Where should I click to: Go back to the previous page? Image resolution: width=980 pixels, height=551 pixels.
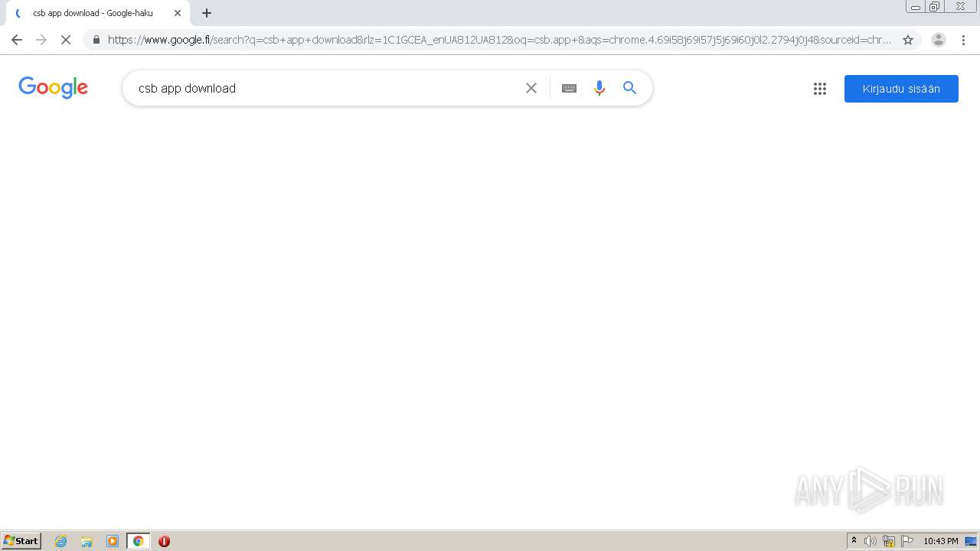pos(17,40)
